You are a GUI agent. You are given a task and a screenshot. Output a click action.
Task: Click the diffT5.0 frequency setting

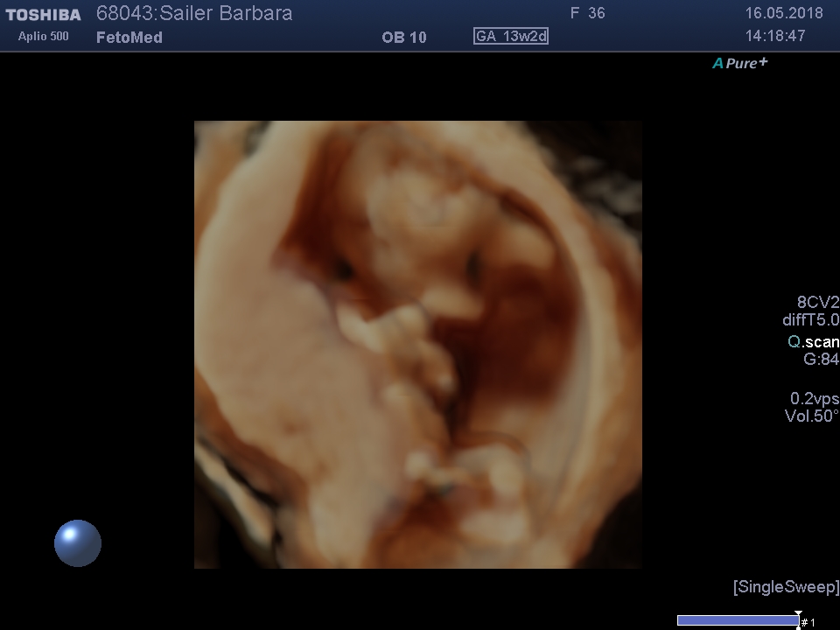point(810,320)
